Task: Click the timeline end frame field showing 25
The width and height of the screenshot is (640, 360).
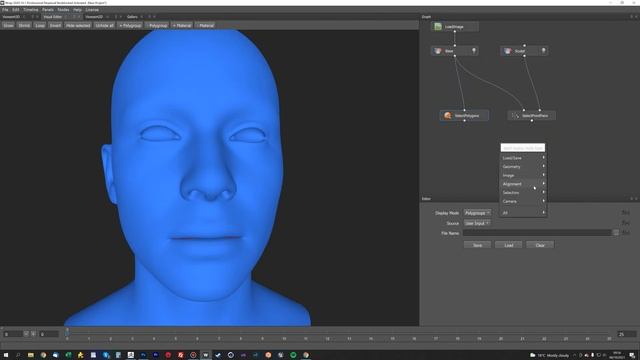Action: point(627,334)
